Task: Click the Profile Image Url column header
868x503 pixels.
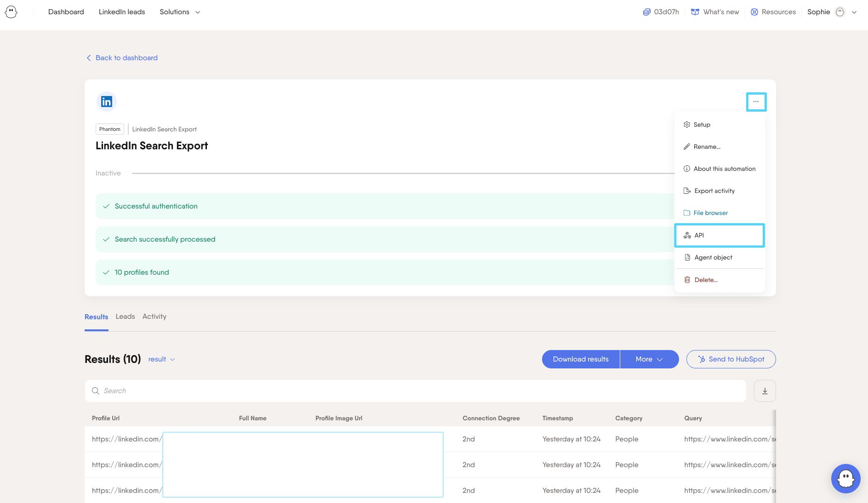Action: (339, 418)
